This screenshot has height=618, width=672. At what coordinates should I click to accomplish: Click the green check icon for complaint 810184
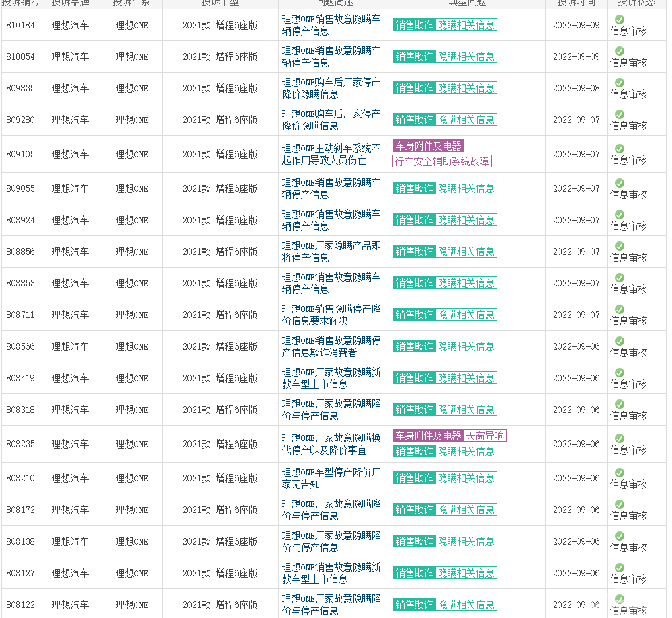pyautogui.click(x=620, y=20)
